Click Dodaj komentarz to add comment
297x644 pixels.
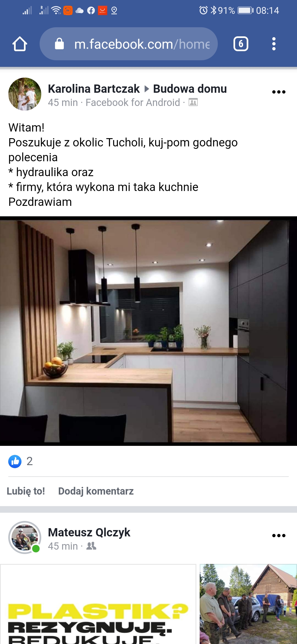[x=96, y=491]
